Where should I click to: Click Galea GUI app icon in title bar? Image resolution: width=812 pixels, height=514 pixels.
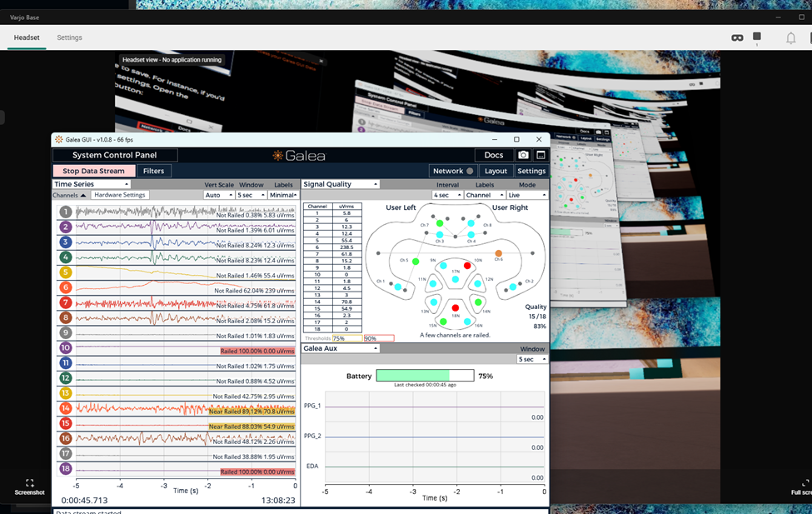(x=59, y=139)
